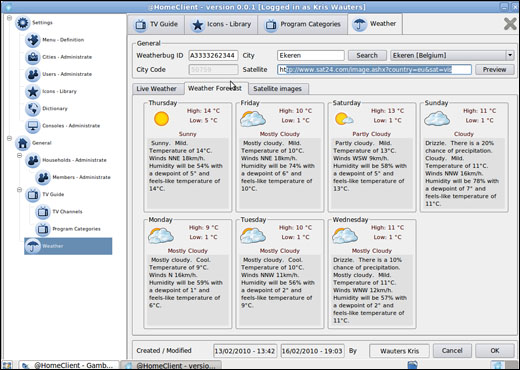
Task: Click the disabled City Code field
Action: (213, 70)
